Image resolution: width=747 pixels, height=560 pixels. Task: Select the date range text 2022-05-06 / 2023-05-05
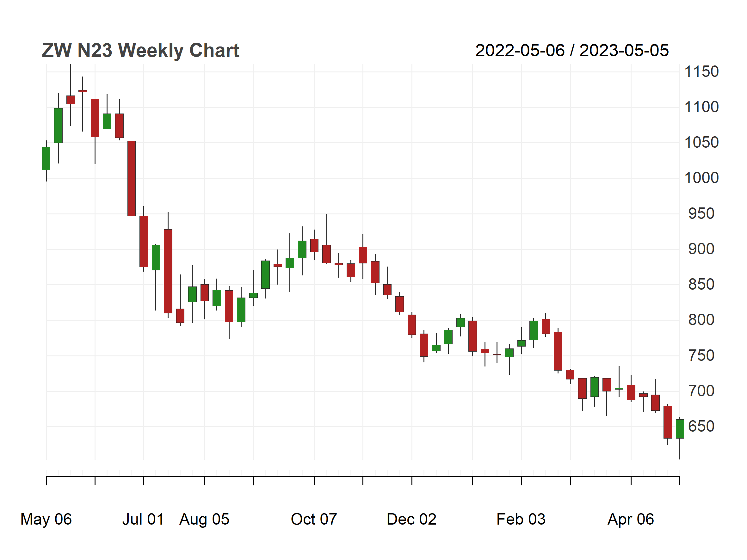coord(572,51)
